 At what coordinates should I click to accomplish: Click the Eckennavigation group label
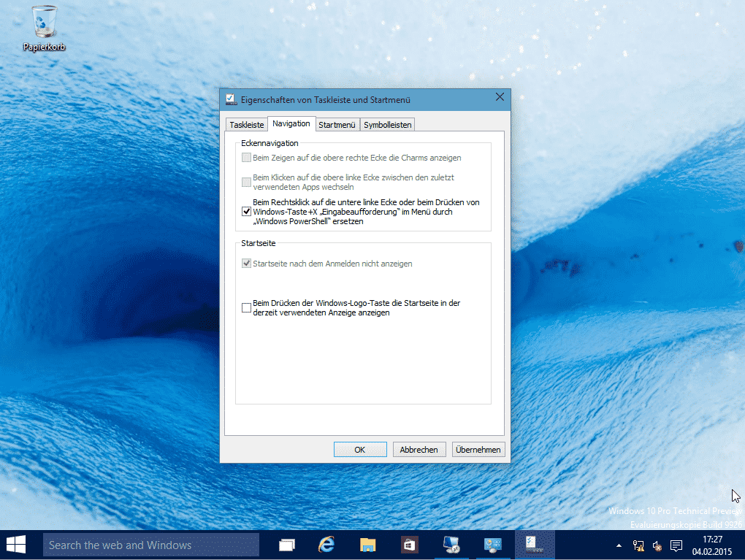point(270,143)
